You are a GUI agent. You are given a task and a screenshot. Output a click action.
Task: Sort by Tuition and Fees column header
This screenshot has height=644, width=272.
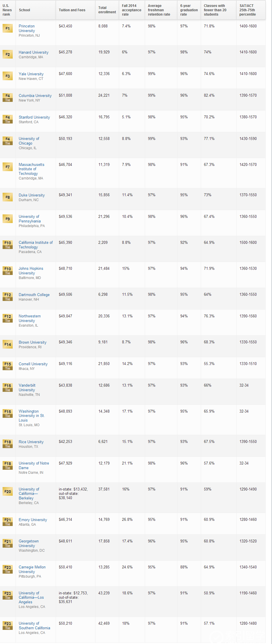(x=72, y=10)
